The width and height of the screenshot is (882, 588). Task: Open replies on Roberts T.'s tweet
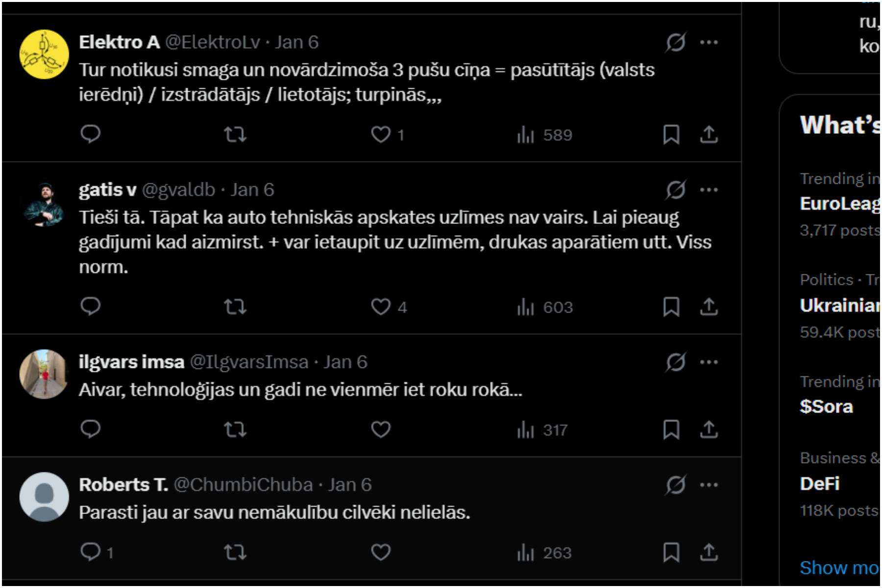[91, 552]
